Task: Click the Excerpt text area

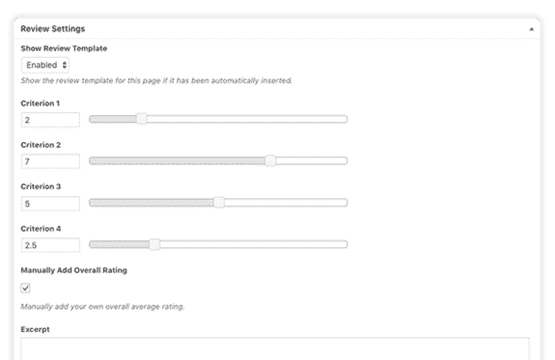Action: tap(275, 349)
